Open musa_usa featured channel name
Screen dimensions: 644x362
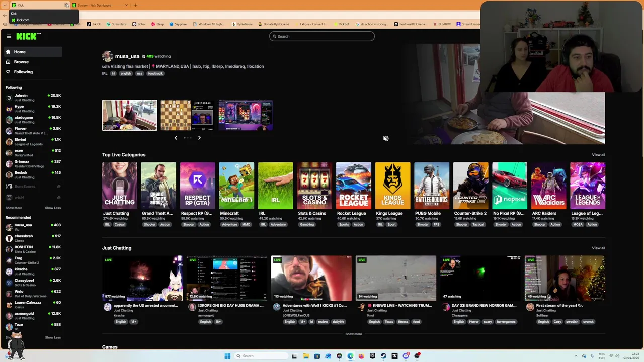coord(127,56)
